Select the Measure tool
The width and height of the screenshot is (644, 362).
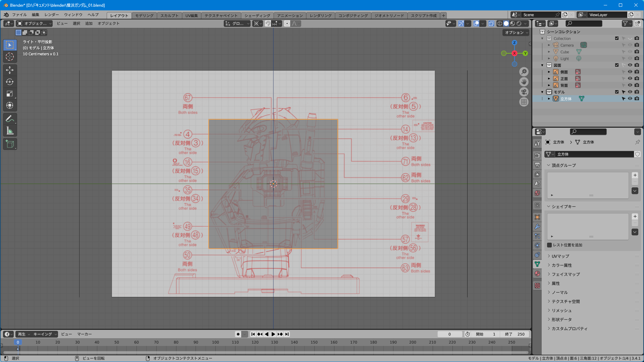pyautogui.click(x=10, y=131)
